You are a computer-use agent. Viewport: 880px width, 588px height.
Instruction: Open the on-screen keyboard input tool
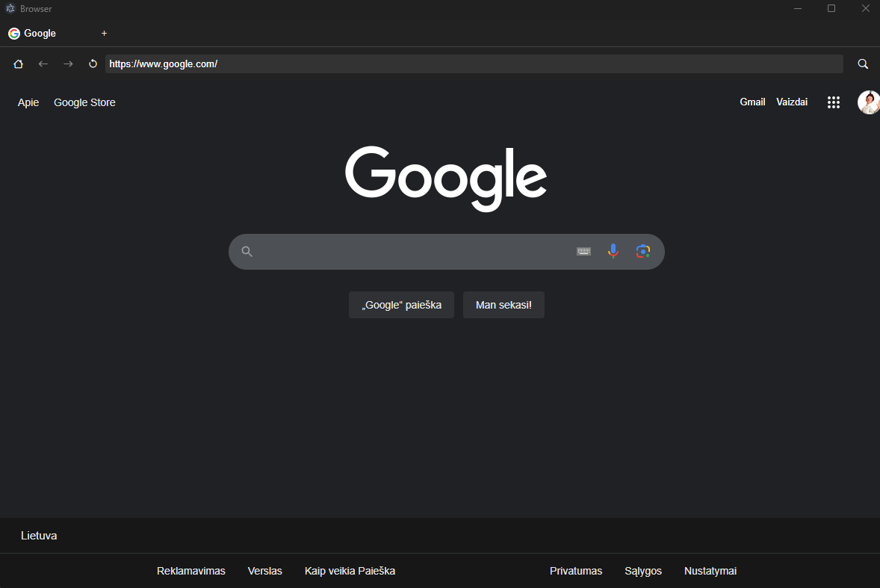pos(583,251)
